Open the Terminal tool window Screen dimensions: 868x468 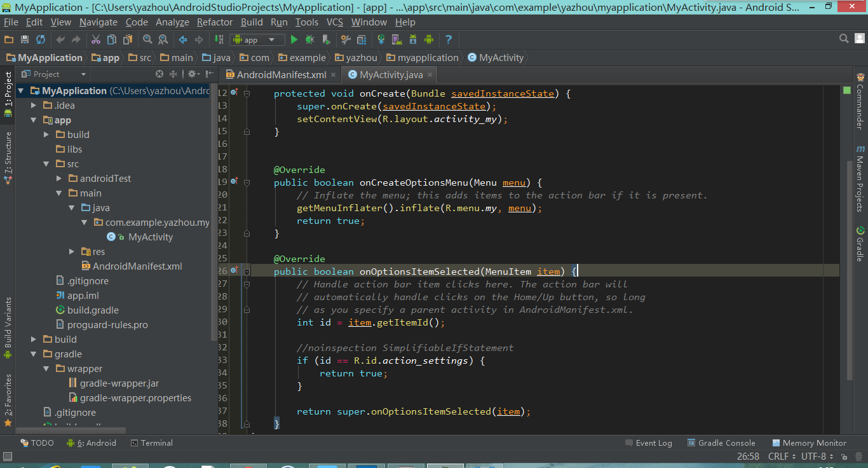[151, 443]
